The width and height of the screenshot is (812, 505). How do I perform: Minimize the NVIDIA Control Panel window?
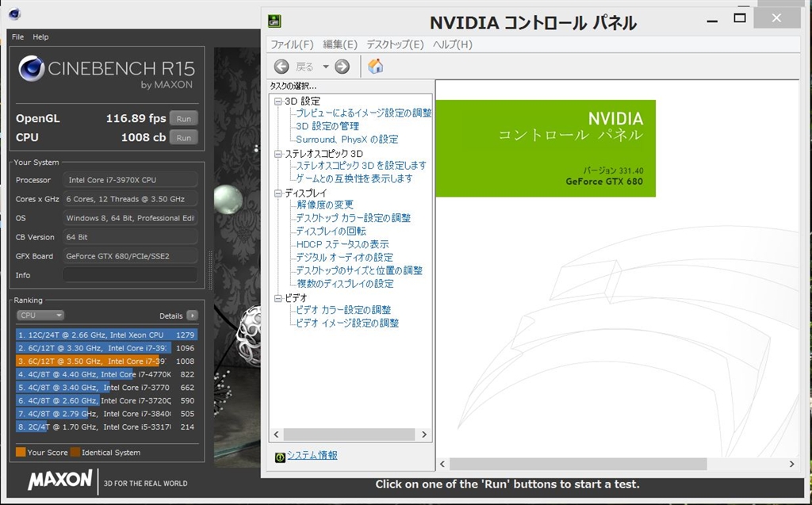[712, 21]
